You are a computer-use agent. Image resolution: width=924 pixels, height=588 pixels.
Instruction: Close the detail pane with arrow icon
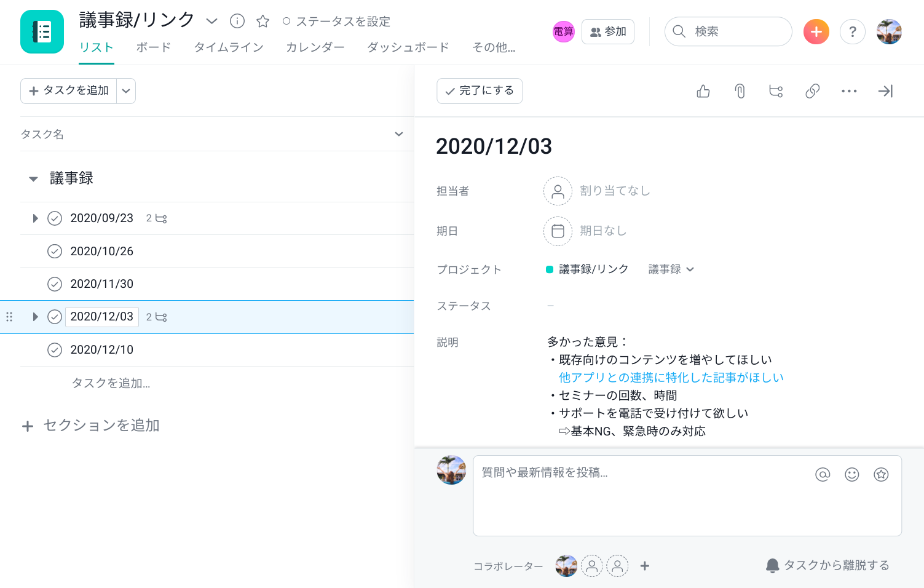point(885,91)
